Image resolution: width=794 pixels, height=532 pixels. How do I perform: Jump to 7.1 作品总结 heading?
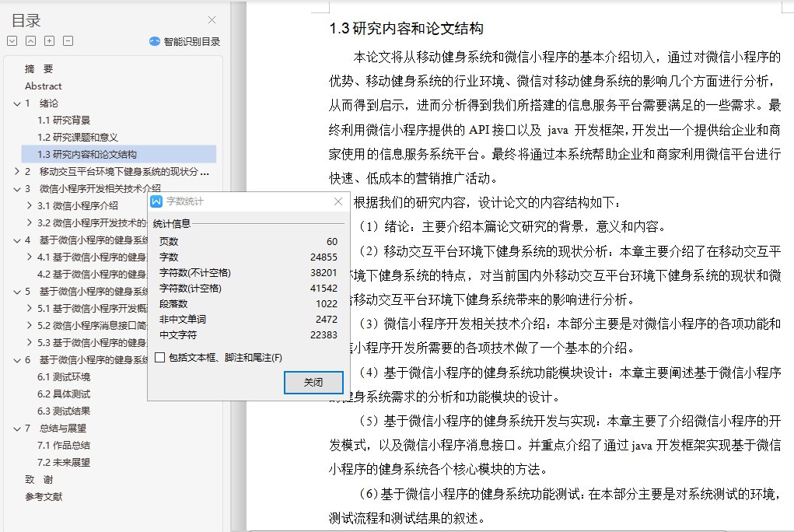64,446
